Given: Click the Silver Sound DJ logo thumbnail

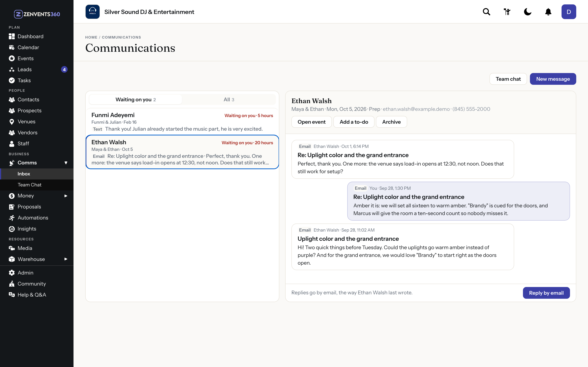Looking at the screenshot, I should (x=93, y=12).
